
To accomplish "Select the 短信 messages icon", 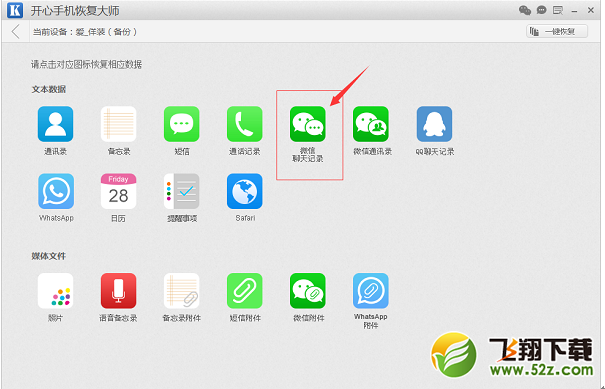I will [x=181, y=124].
